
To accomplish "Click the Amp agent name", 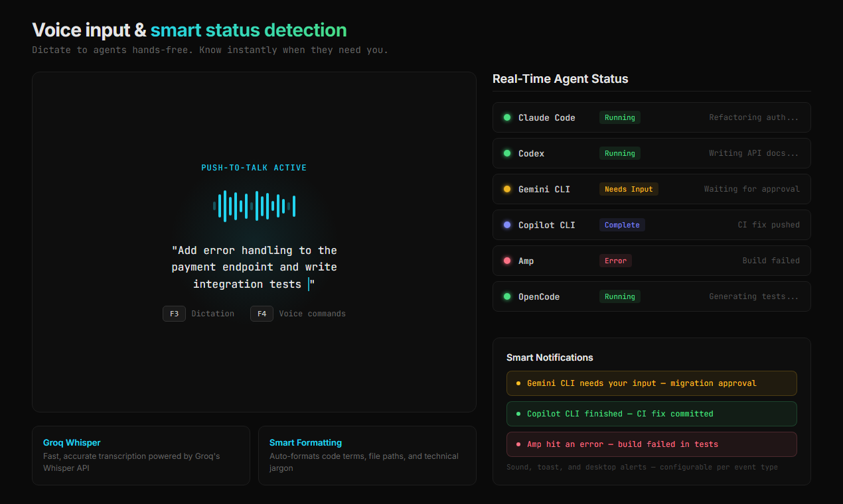I will tap(526, 261).
